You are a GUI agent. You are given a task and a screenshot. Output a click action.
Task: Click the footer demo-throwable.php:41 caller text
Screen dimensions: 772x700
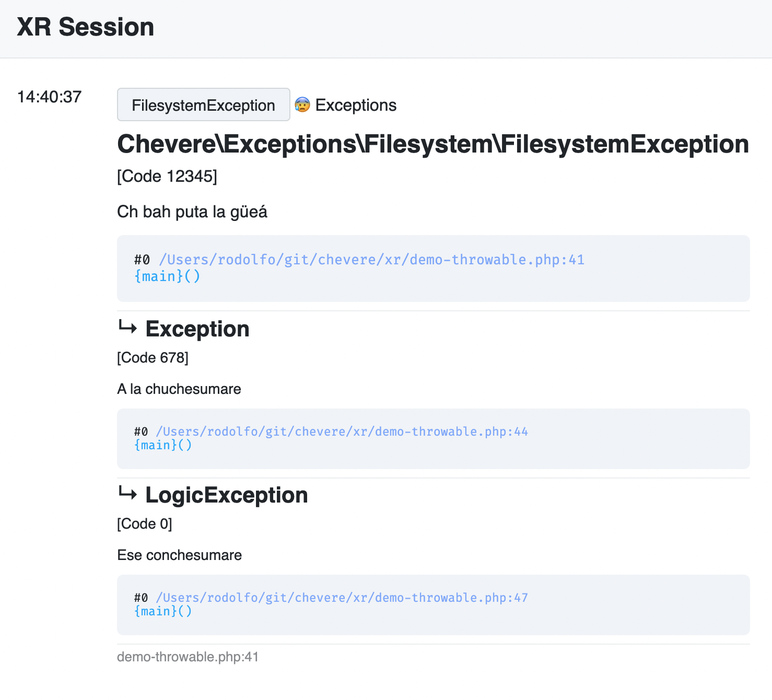tap(188, 657)
